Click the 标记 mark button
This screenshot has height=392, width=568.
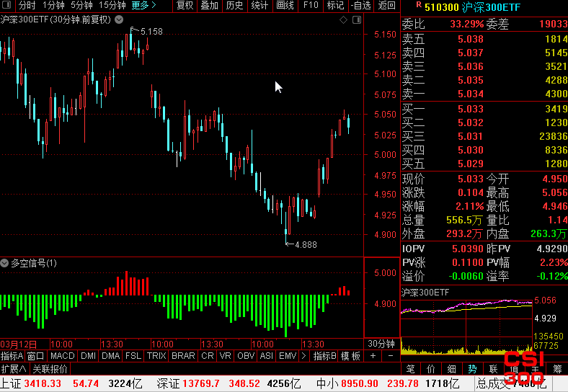[335, 5]
